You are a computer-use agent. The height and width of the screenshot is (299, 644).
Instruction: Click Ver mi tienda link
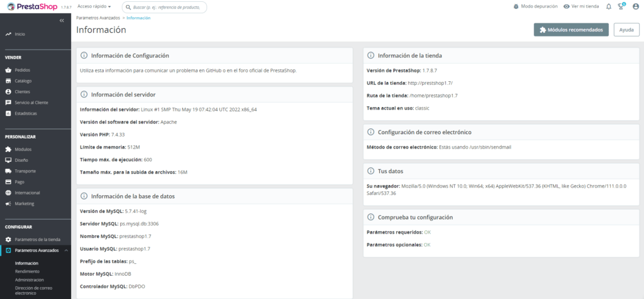click(x=585, y=6)
